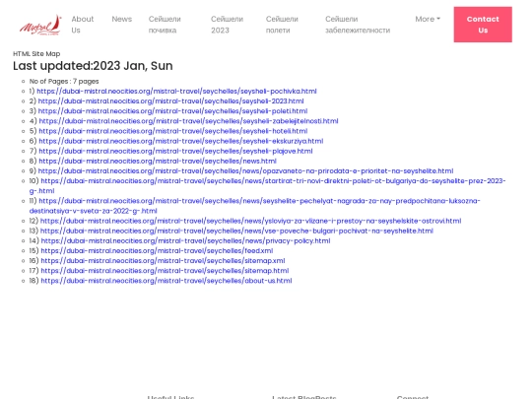Open the seysheli-2023.html link
The width and height of the screenshot is (532, 399).
point(170,101)
